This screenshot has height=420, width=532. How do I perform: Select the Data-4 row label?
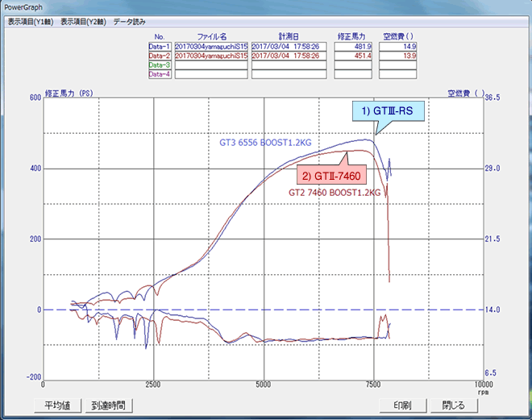pyautogui.click(x=159, y=74)
